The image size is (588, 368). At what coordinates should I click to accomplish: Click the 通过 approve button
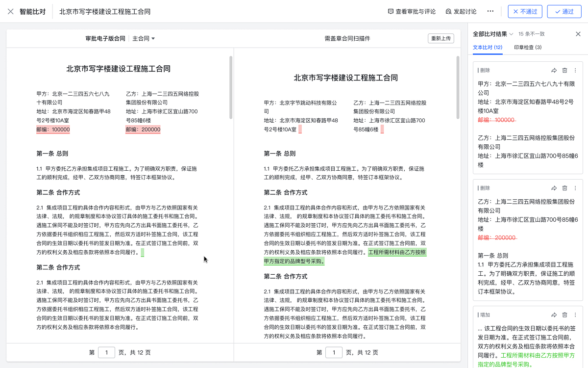[x=564, y=11]
